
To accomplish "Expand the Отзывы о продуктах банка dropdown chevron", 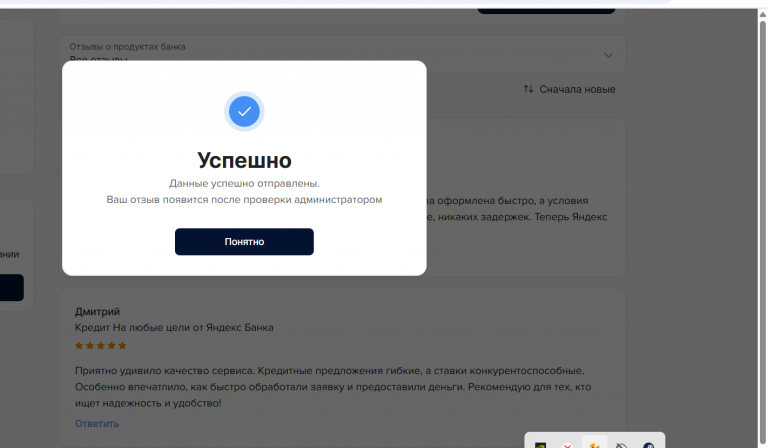I will pyautogui.click(x=608, y=55).
